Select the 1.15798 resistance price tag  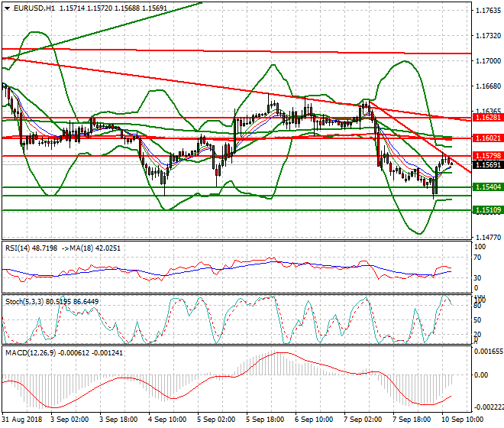coord(486,156)
